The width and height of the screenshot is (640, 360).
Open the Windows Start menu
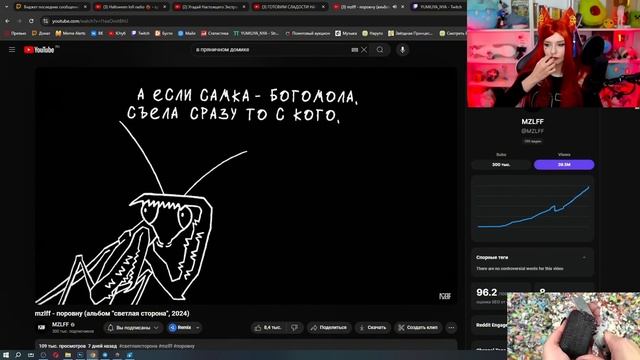(x=6, y=355)
